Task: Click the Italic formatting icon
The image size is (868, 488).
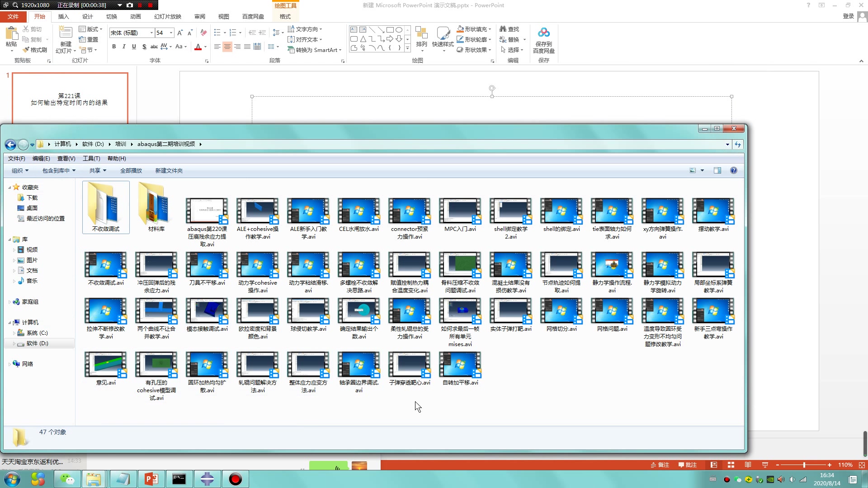Action: click(x=124, y=47)
